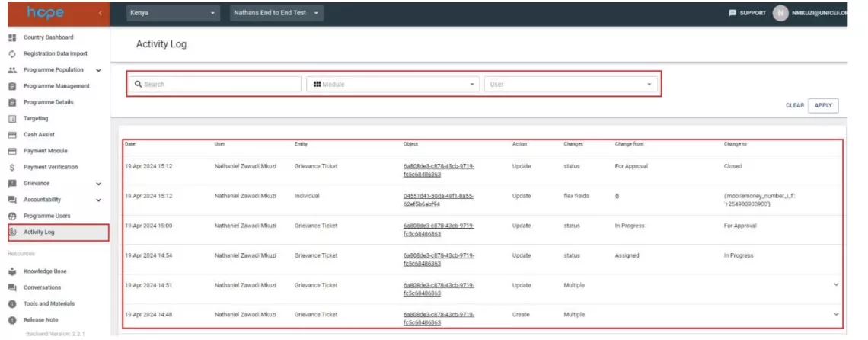Image resolution: width=868 pixels, height=340 pixels.
Task: Click the Date column header
Action: [130, 144]
